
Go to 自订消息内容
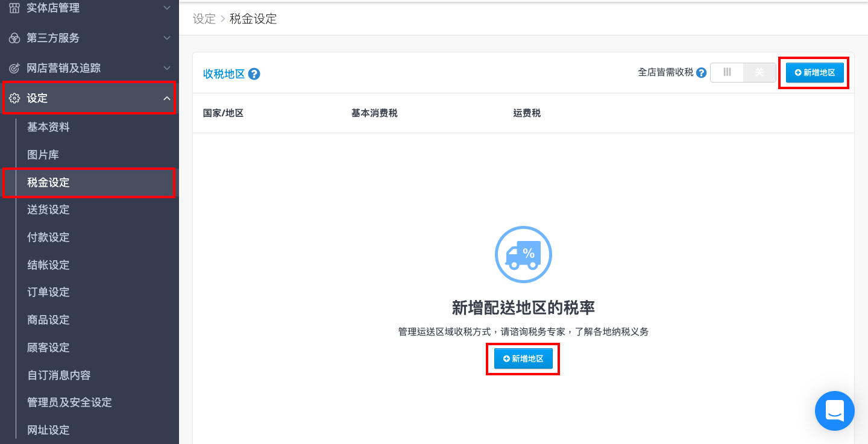pyautogui.click(x=59, y=375)
